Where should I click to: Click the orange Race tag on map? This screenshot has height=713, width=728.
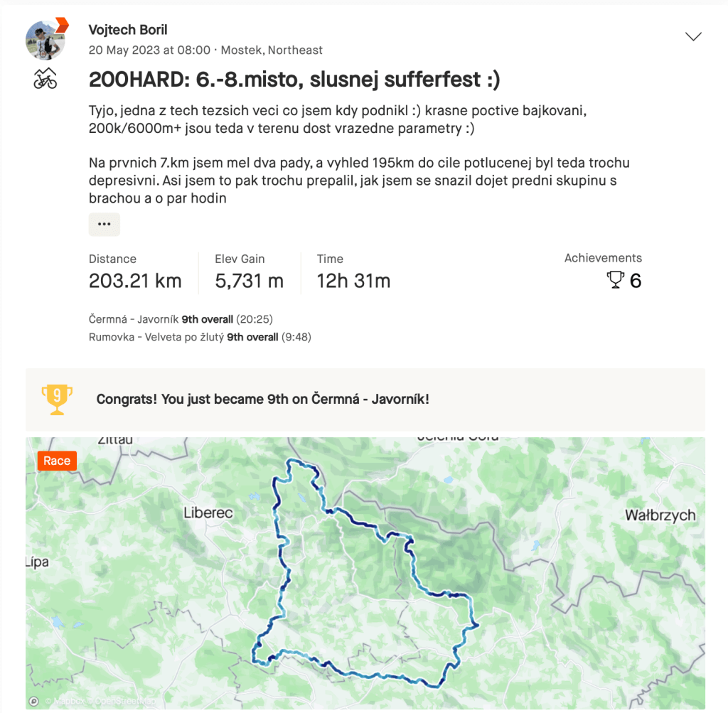[57, 461]
